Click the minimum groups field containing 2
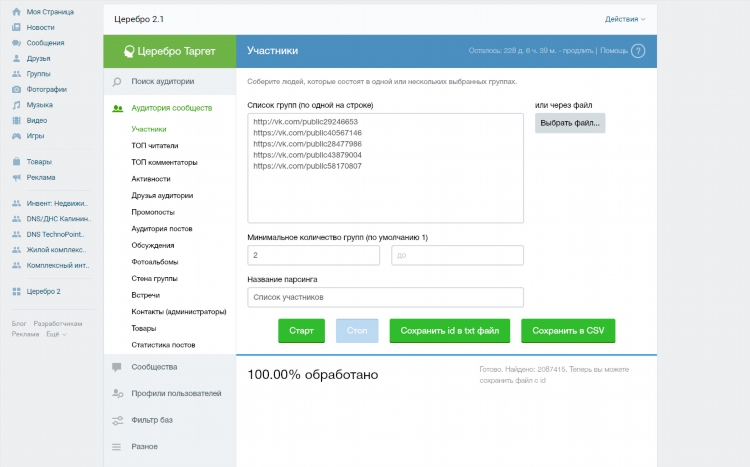The width and height of the screenshot is (750, 467). click(x=313, y=255)
